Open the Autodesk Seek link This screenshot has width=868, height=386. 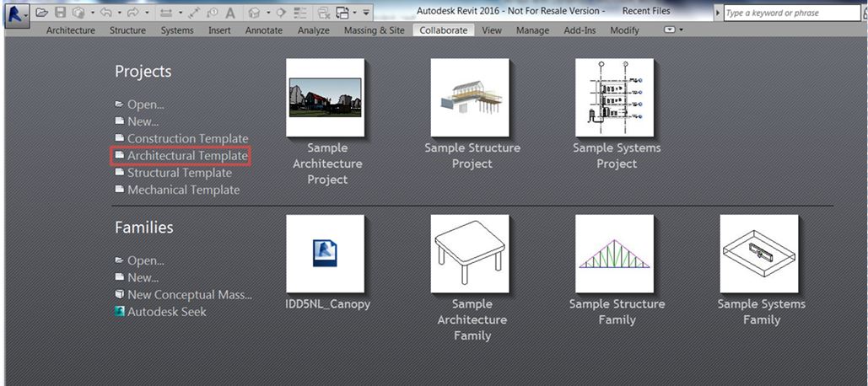click(x=167, y=312)
